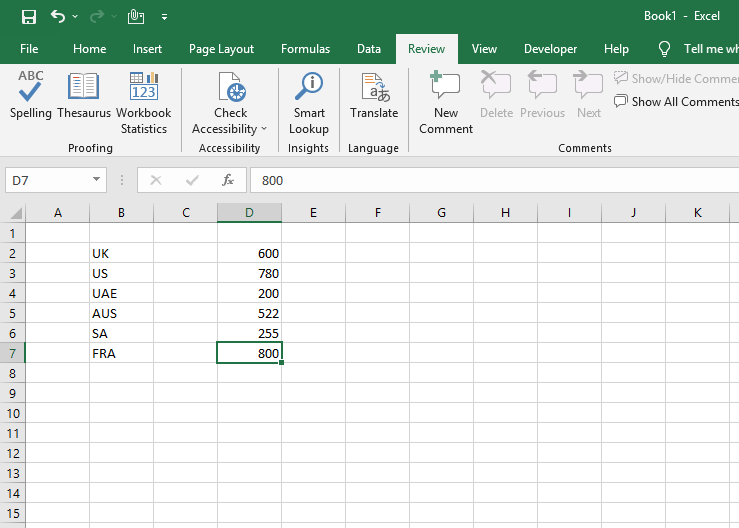Save the workbook via the quick access icon
Viewport: 739px width, 528px height.
click(x=29, y=17)
